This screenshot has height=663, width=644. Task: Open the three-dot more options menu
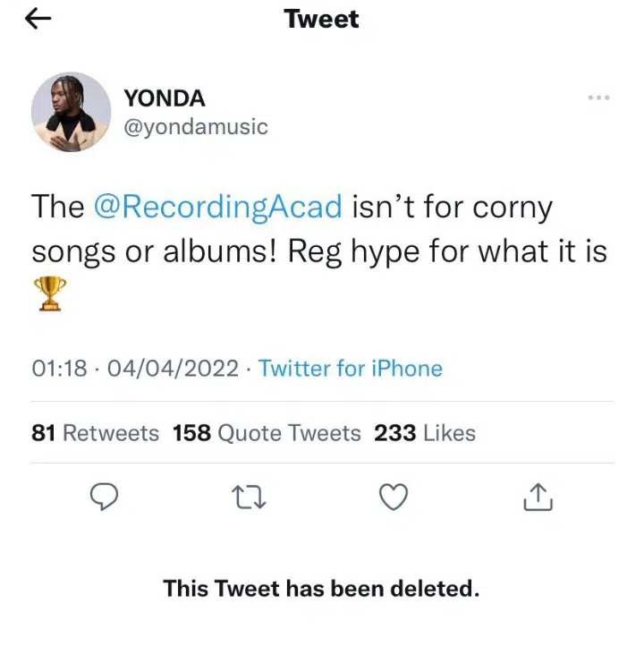tap(598, 98)
